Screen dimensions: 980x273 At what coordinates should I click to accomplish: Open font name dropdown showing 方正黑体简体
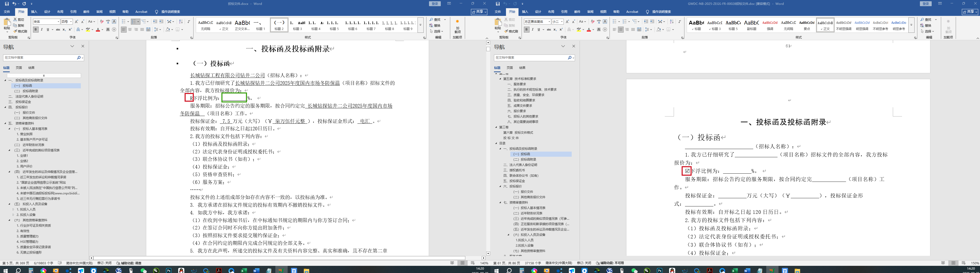click(549, 22)
